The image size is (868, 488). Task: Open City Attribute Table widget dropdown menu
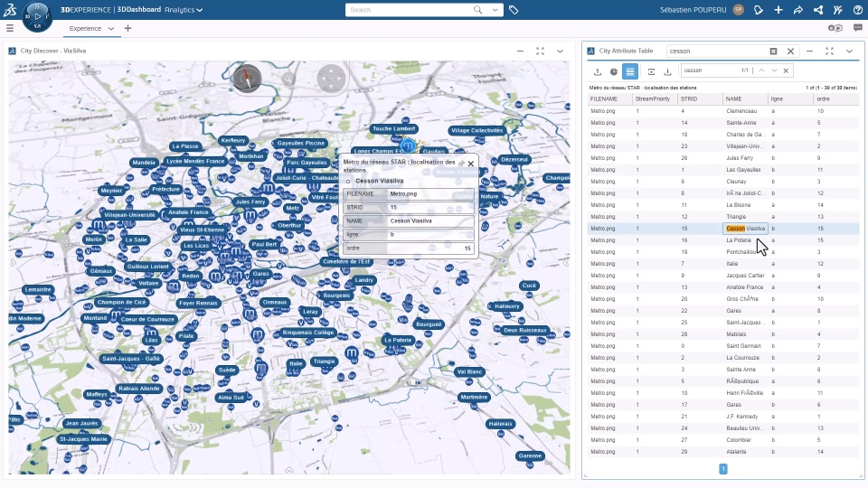(849, 51)
